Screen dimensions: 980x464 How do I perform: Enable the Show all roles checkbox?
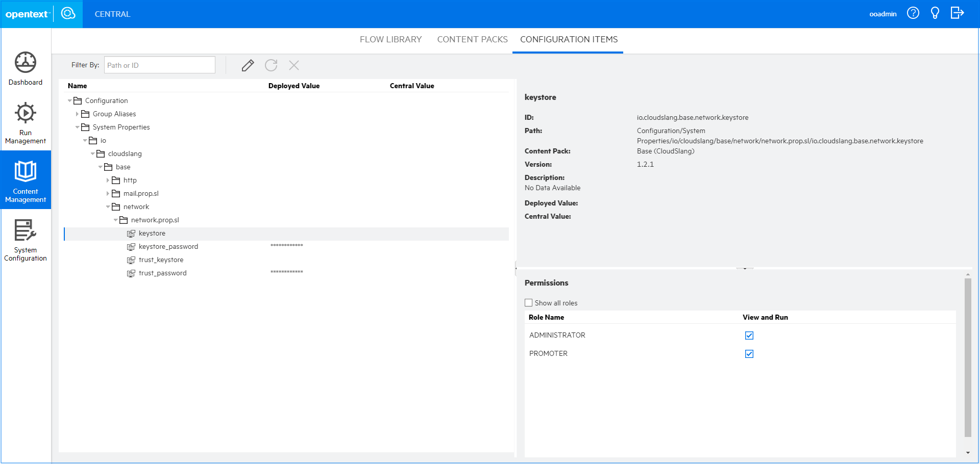tap(529, 302)
